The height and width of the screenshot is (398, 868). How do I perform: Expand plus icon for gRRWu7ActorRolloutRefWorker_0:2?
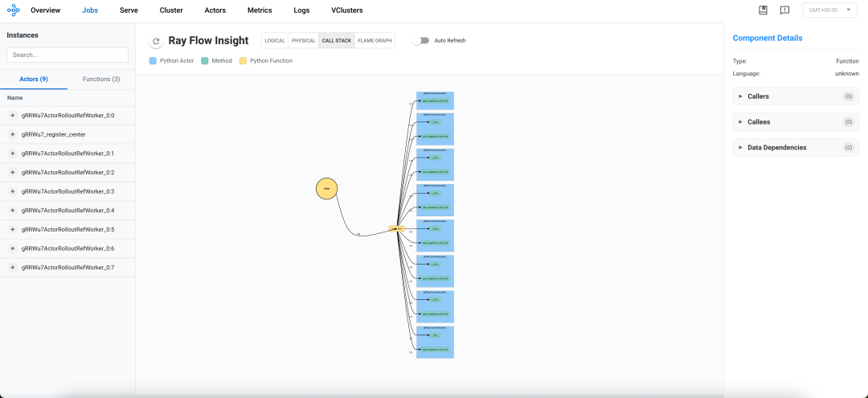point(12,173)
